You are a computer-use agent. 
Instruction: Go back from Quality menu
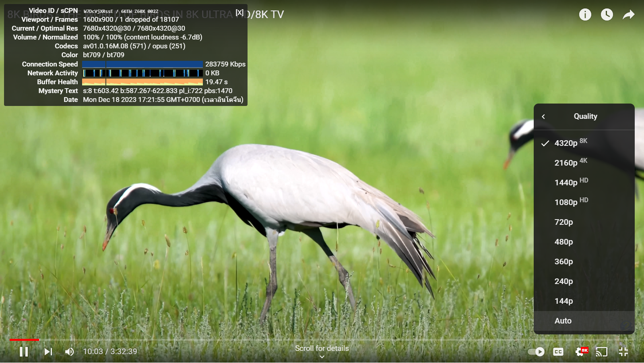click(543, 116)
